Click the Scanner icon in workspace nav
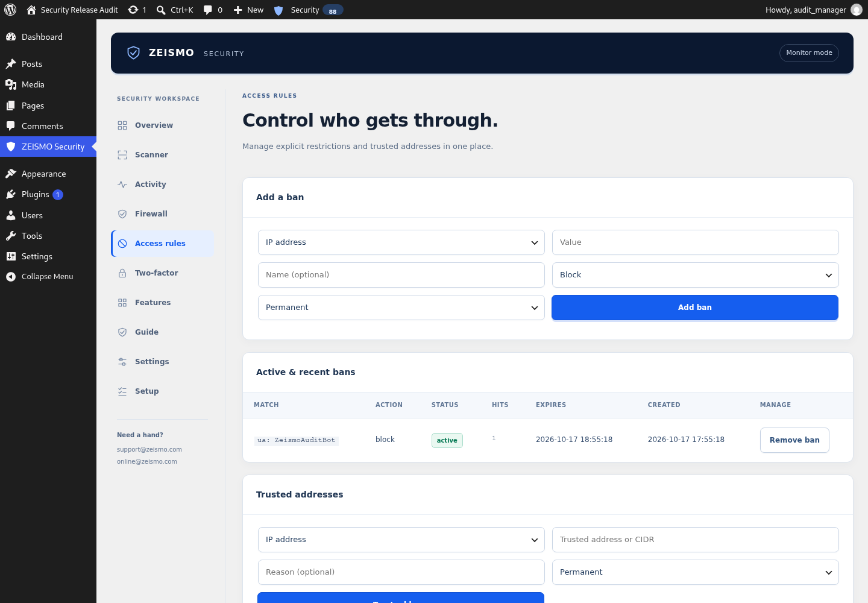The height and width of the screenshot is (603, 868). 122,155
